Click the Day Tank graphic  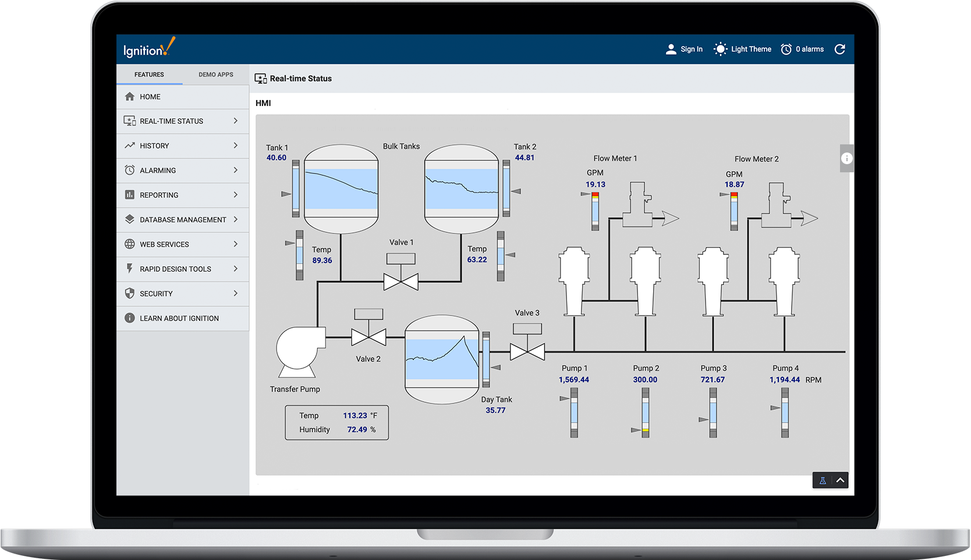[x=442, y=359]
